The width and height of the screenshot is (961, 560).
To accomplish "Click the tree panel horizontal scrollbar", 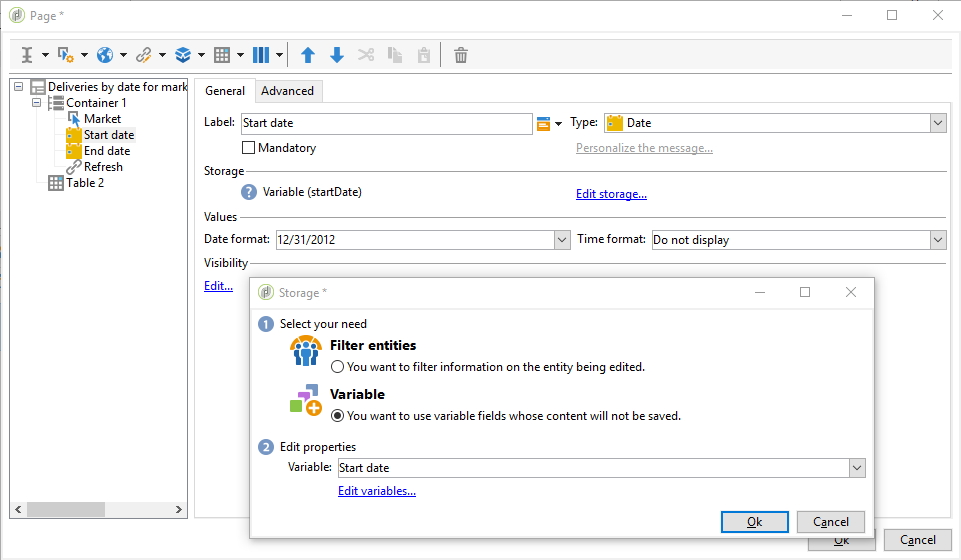I will click(80, 509).
